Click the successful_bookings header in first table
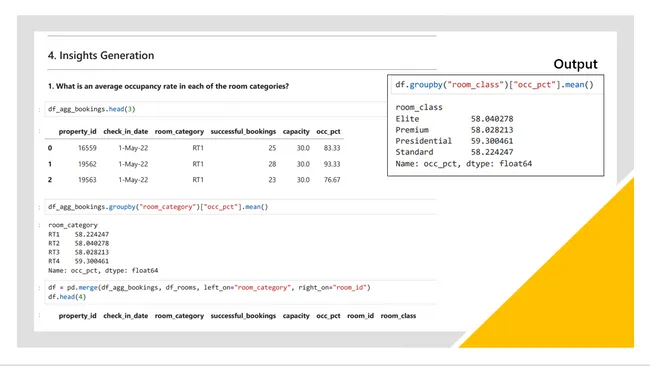 pyautogui.click(x=243, y=131)
